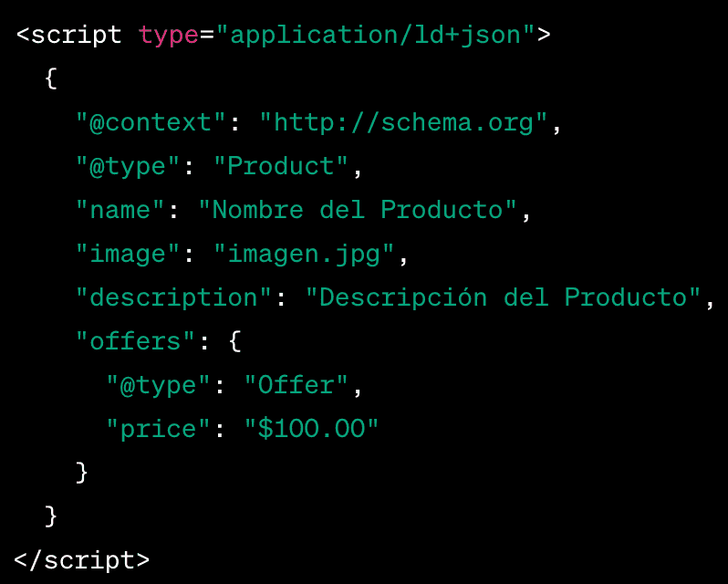
Task: Click the brace closing the offers object
Action: click(82, 473)
